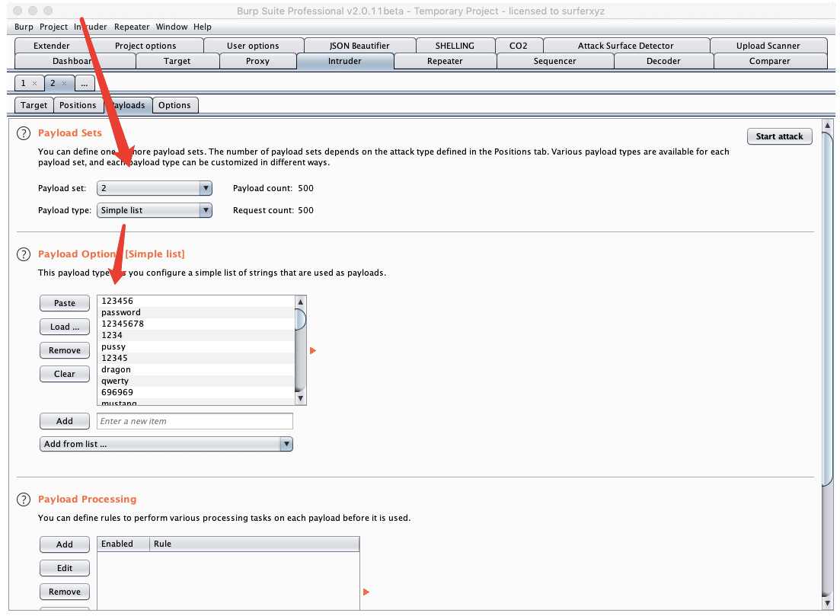
Task: Click the Enabled column header
Action: (x=123, y=544)
